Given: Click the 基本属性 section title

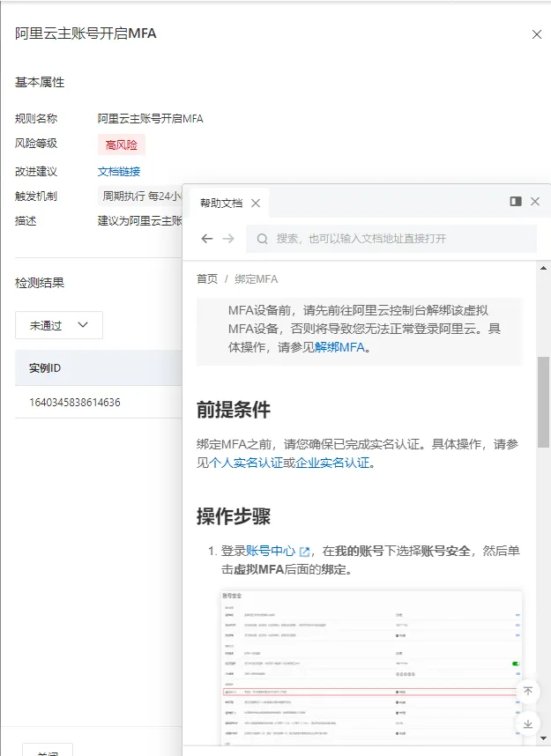Looking at the screenshot, I should coord(40,83).
